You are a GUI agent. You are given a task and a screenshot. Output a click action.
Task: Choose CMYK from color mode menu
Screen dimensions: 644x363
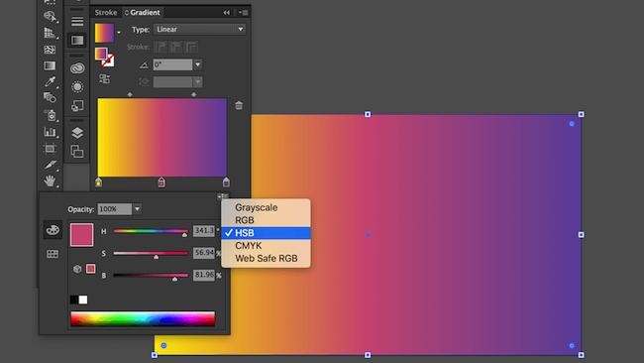[266, 246]
